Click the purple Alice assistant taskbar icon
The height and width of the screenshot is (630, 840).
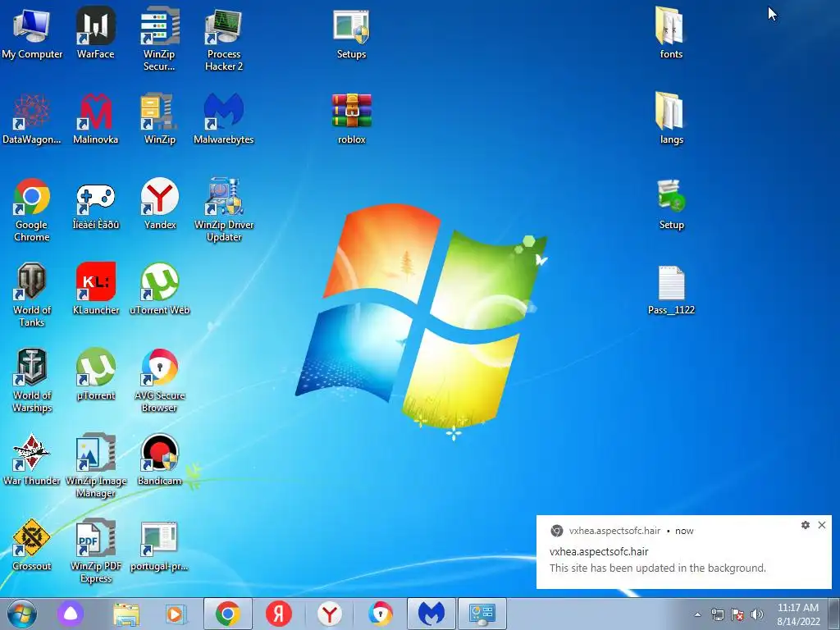[x=71, y=614]
